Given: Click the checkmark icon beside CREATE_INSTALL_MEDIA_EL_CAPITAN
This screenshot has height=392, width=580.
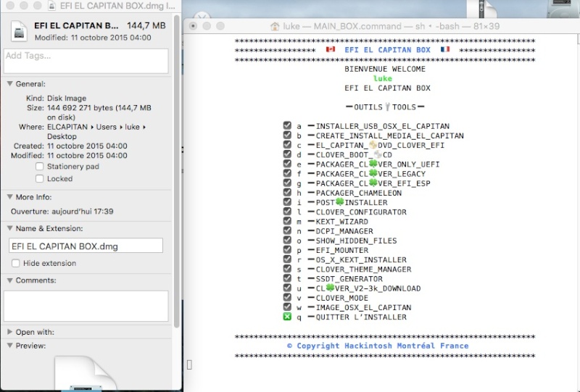Looking at the screenshot, I should pos(287,135).
